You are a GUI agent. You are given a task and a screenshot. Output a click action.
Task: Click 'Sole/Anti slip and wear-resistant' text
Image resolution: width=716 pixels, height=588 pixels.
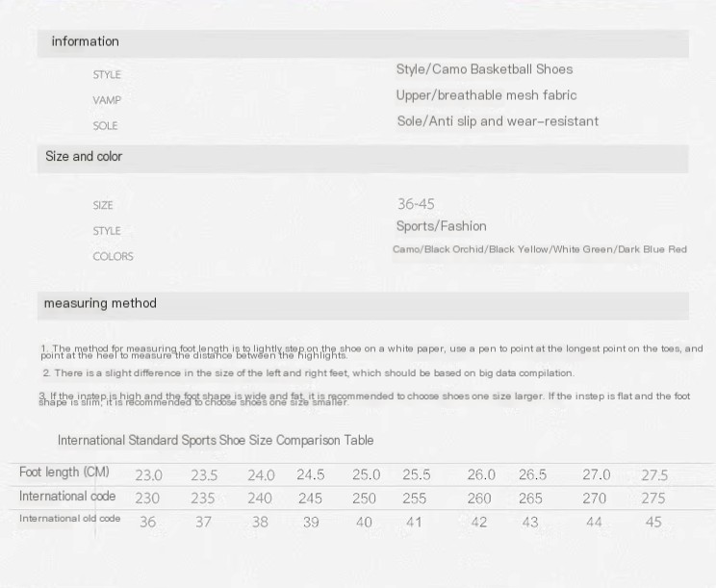(498, 121)
